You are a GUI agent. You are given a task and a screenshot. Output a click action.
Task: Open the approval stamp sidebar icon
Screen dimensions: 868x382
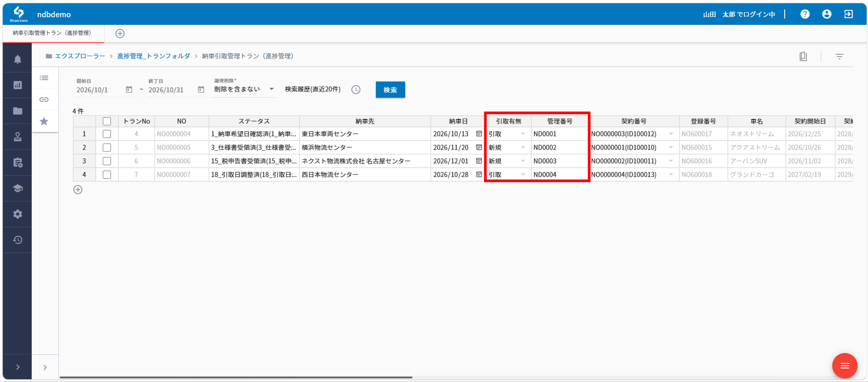[x=17, y=137]
